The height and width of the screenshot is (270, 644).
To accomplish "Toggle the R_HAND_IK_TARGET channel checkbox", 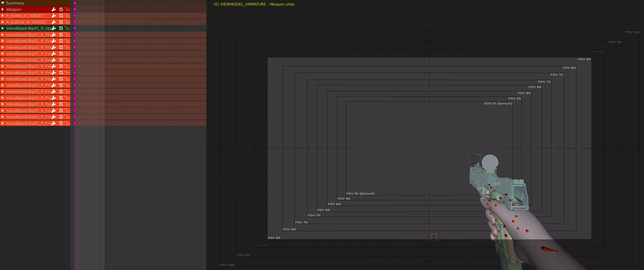I will (x=61, y=15).
